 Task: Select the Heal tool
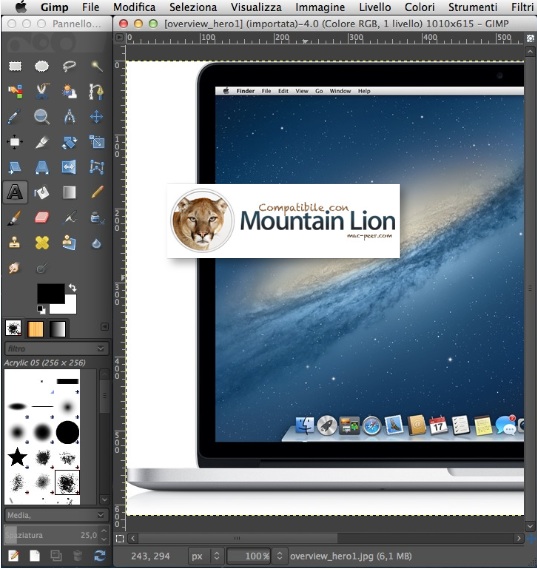pos(42,243)
